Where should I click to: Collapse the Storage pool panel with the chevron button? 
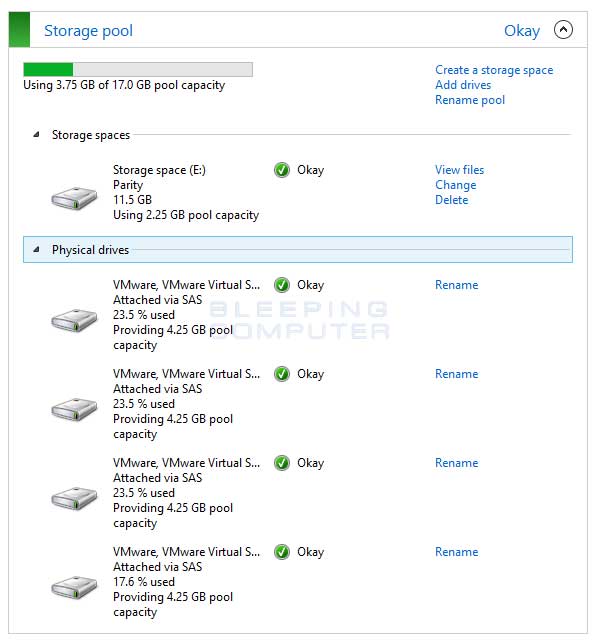pos(563,30)
